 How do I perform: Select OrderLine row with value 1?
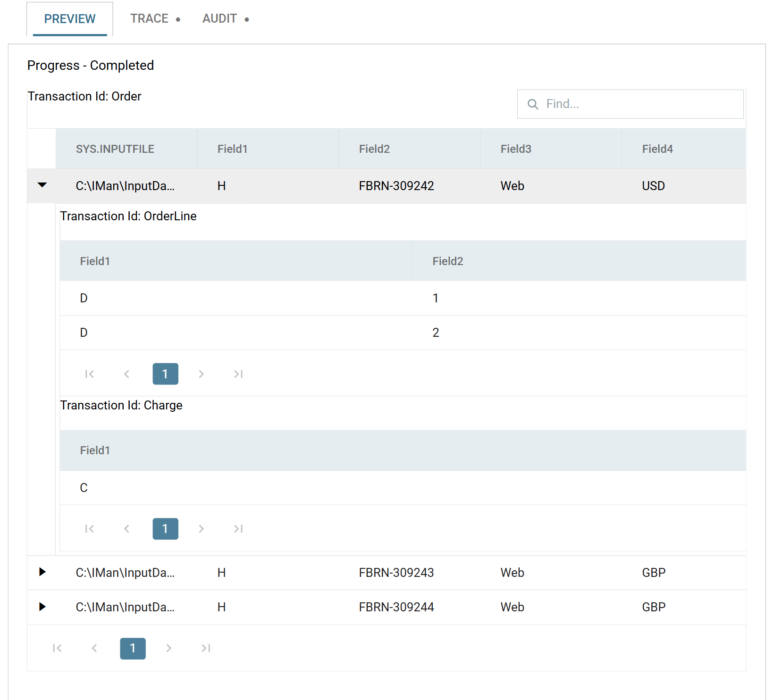click(403, 298)
